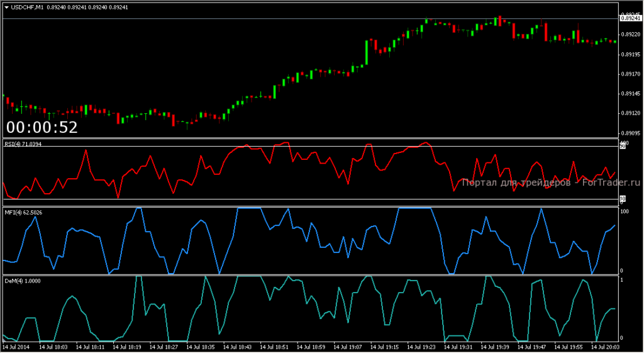Click the 14 Jul 18:11 time label

click(89, 347)
